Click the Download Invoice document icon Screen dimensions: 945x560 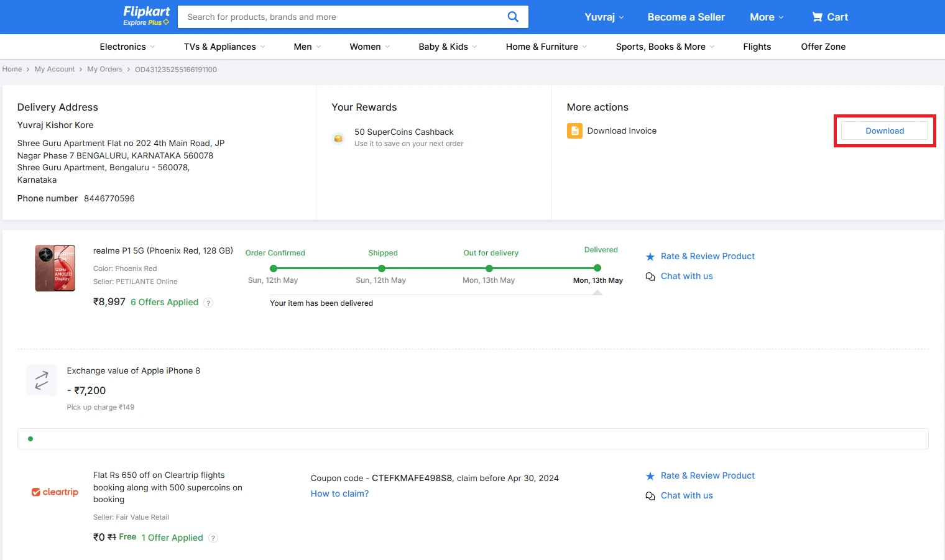click(x=574, y=131)
